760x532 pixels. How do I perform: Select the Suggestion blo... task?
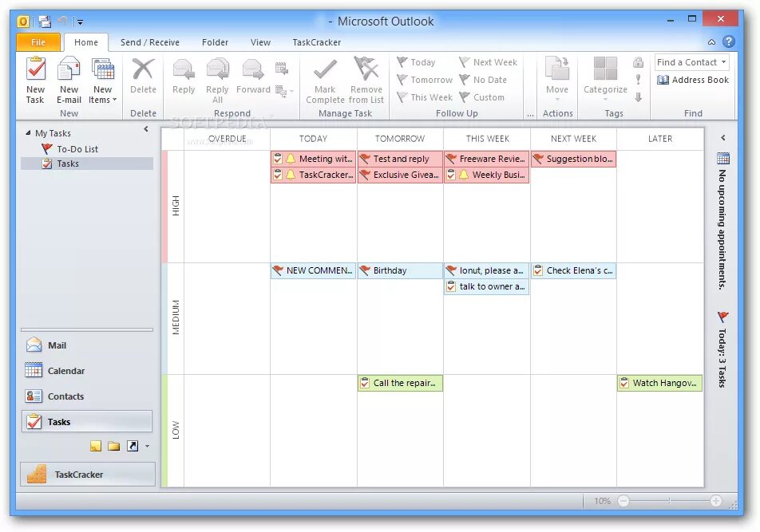click(573, 159)
